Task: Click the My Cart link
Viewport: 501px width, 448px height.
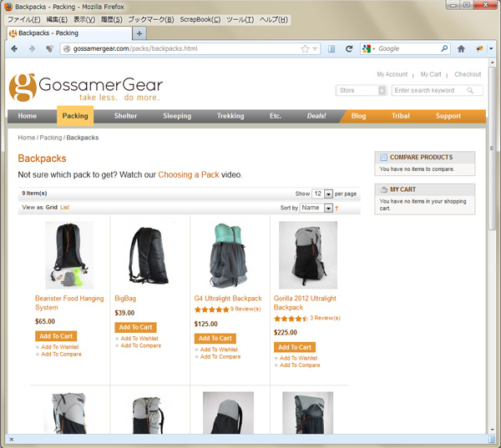Action: [x=431, y=74]
